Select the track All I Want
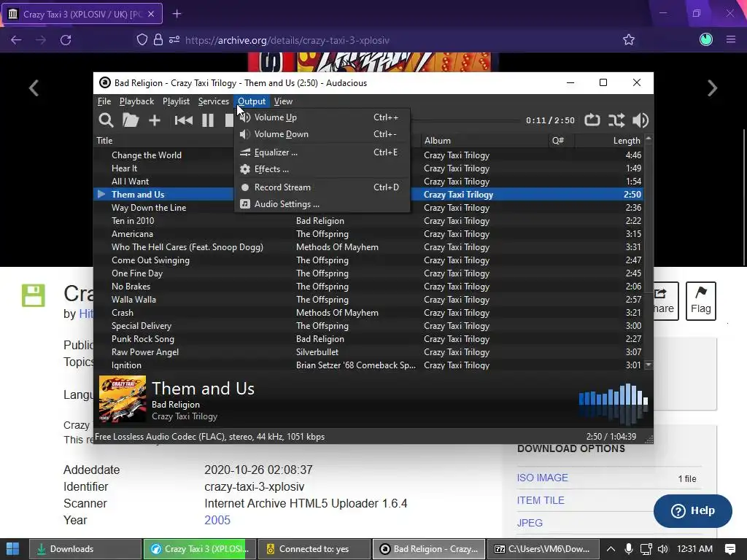The width and height of the screenshot is (747, 560). [130, 182]
